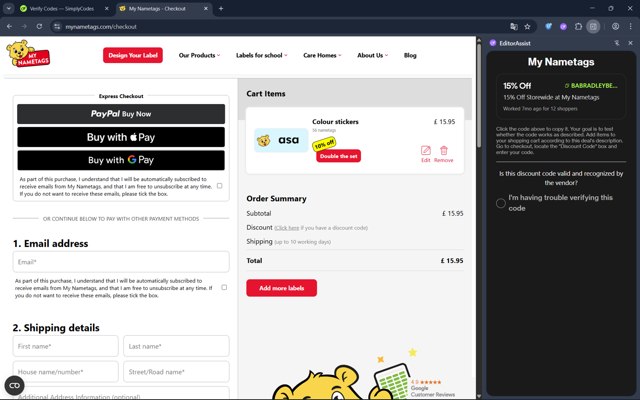
Task: Expand the About Us menu
Action: click(x=372, y=55)
